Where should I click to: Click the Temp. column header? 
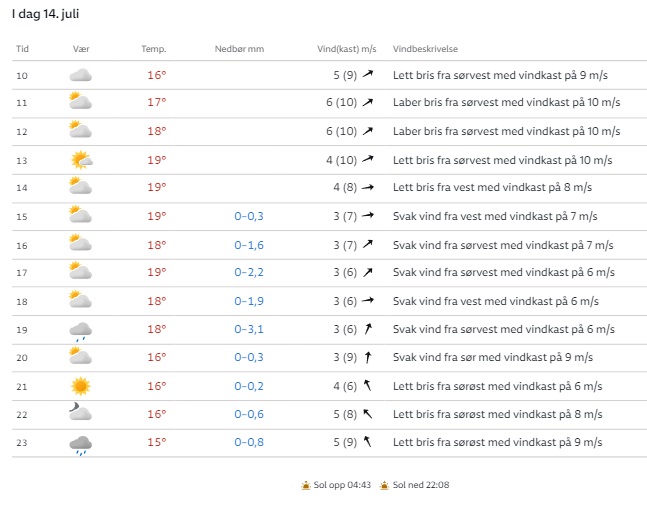[153, 49]
